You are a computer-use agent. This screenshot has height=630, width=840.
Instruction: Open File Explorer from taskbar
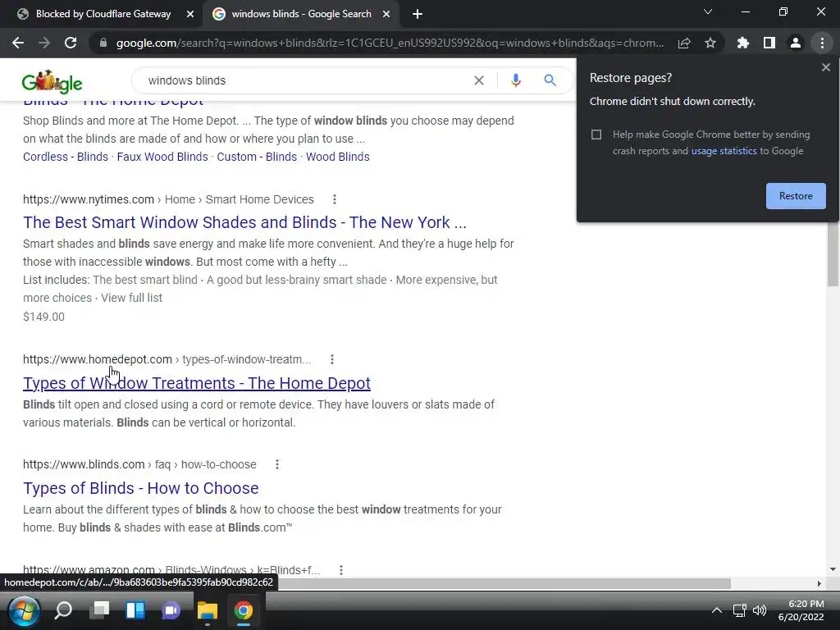click(x=208, y=610)
